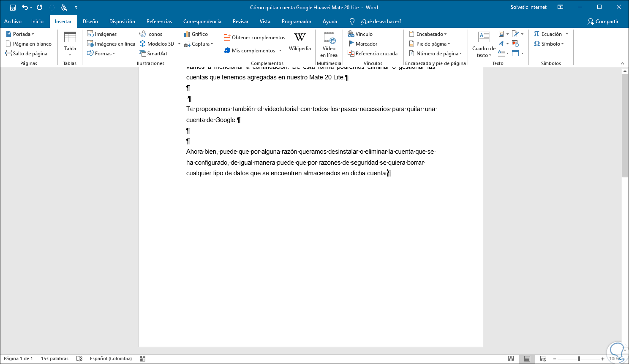This screenshot has width=629, height=364.
Task: Insert a page break with Salto de página
Action: [27, 54]
